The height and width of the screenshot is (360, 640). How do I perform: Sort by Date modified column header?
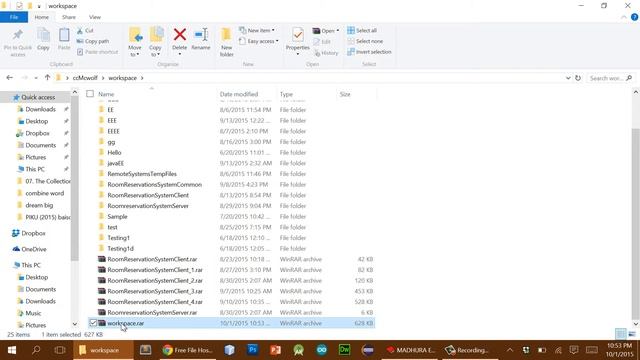point(239,94)
